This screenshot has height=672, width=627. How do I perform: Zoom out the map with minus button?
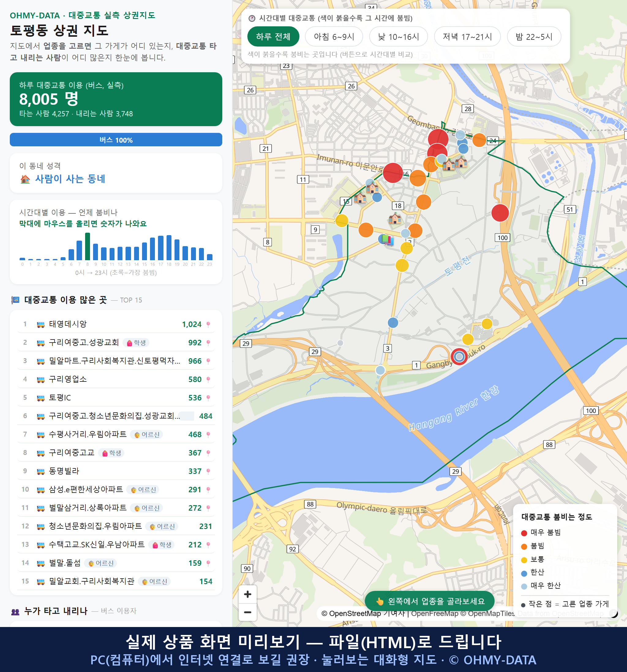pos(247,612)
